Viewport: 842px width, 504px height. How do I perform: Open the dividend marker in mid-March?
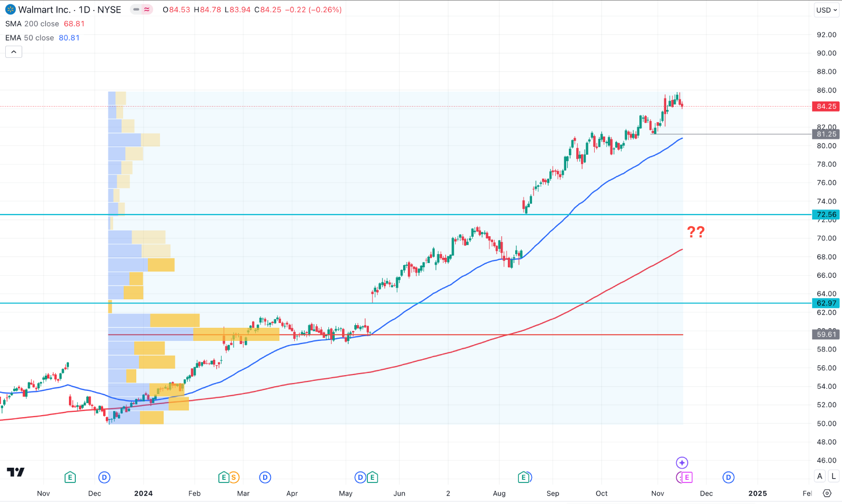(265, 478)
